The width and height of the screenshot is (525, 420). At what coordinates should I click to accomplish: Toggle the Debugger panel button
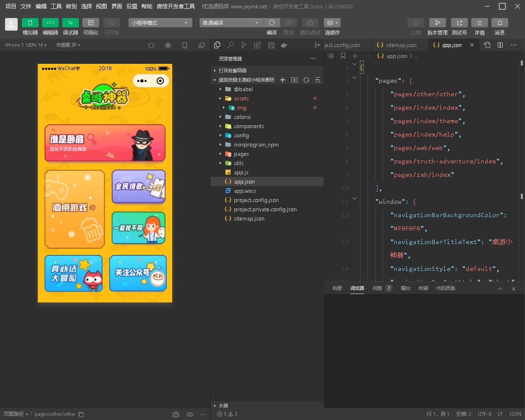click(71, 23)
